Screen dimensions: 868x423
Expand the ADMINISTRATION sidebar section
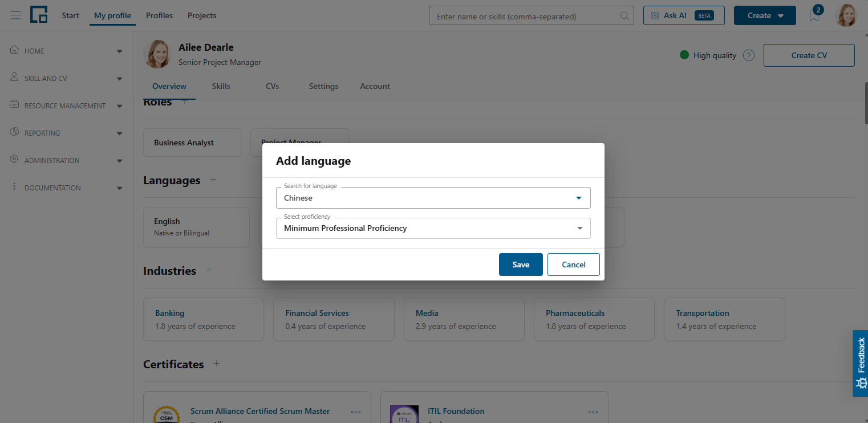pos(119,161)
